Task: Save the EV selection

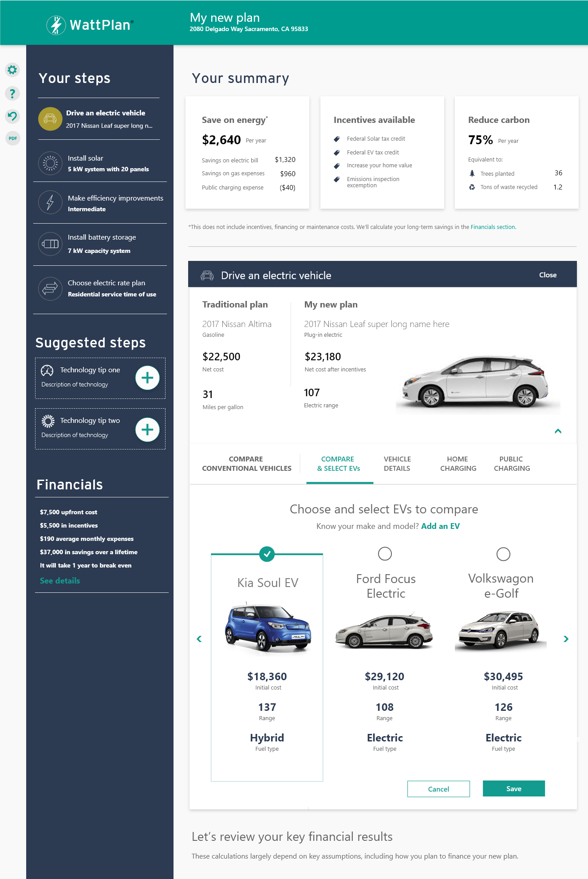Action: (x=514, y=788)
